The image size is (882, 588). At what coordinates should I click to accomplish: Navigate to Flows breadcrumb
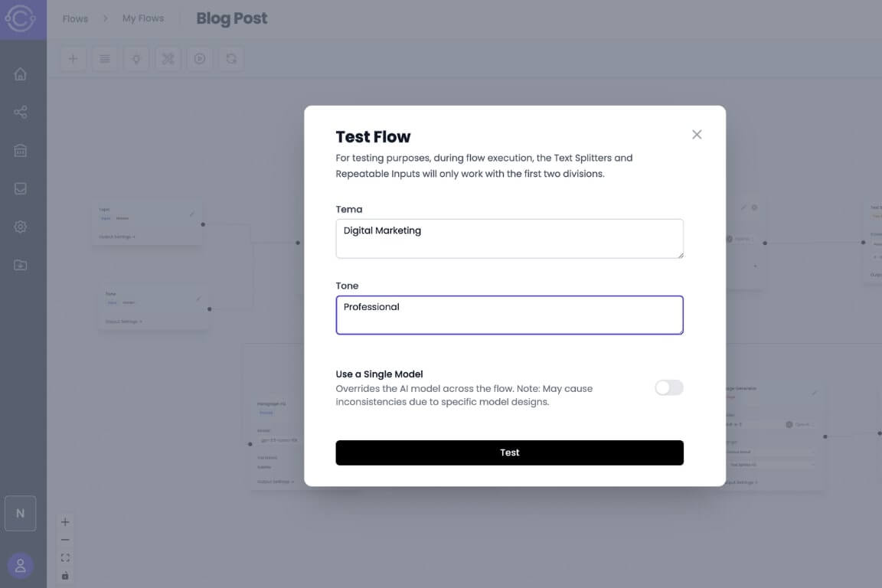(74, 18)
